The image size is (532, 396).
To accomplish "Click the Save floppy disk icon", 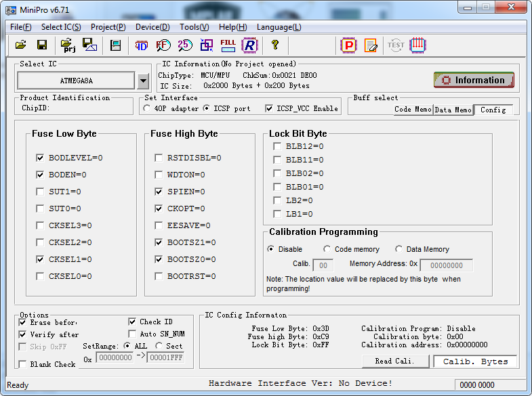I will 42,45.
